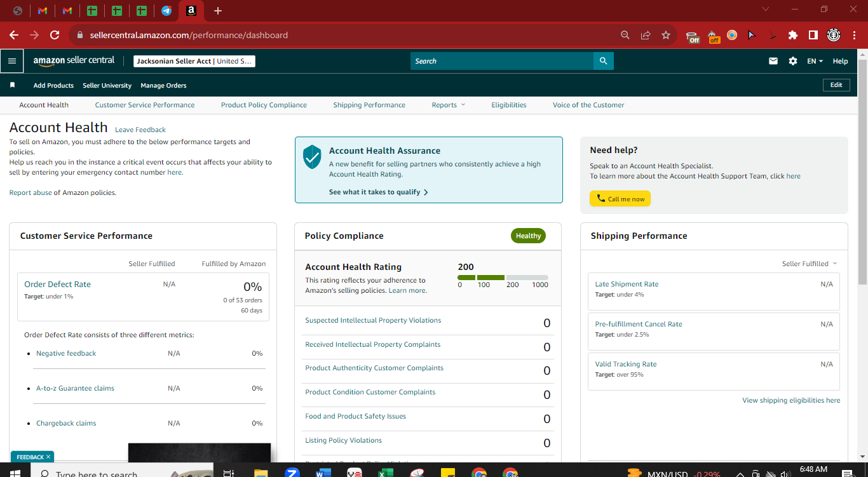
Task: Bookmark this page with the star icon
Action: point(666,35)
